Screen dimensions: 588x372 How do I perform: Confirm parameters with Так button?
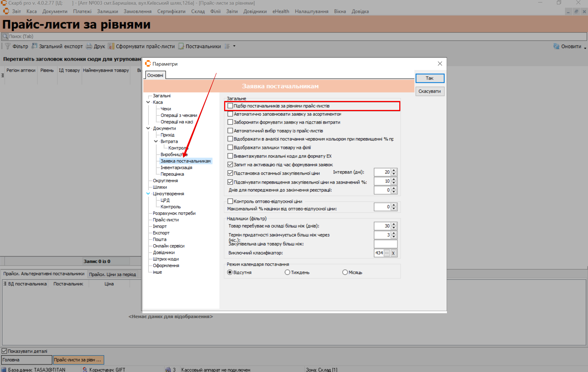tap(429, 78)
